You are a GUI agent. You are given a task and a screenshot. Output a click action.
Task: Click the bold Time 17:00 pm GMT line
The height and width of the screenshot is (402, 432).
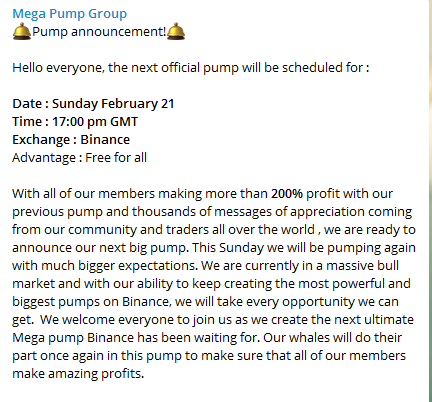point(75,122)
